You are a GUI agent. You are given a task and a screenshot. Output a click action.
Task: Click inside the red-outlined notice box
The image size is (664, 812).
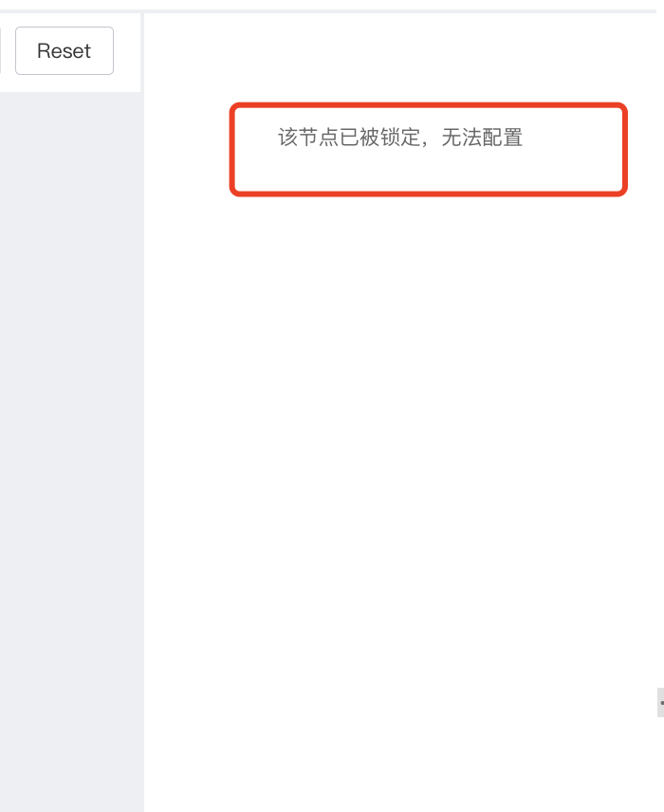429,150
